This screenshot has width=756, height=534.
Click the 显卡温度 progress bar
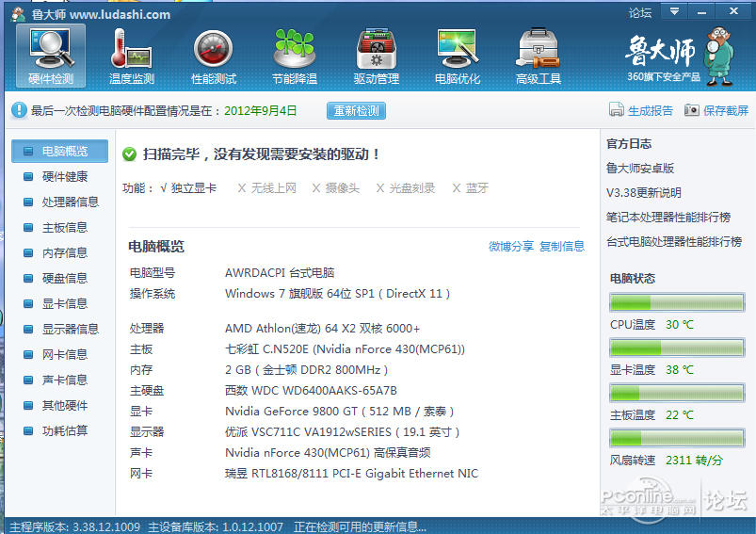[x=677, y=348]
